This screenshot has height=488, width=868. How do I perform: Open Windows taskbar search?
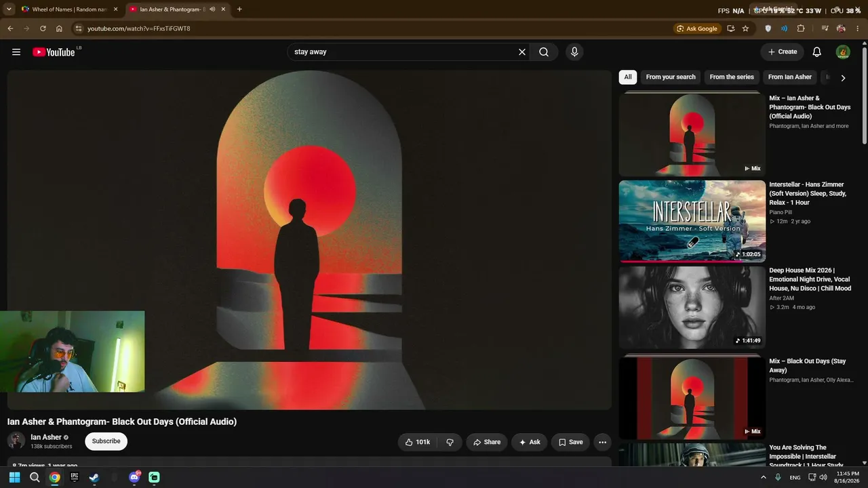click(x=35, y=477)
